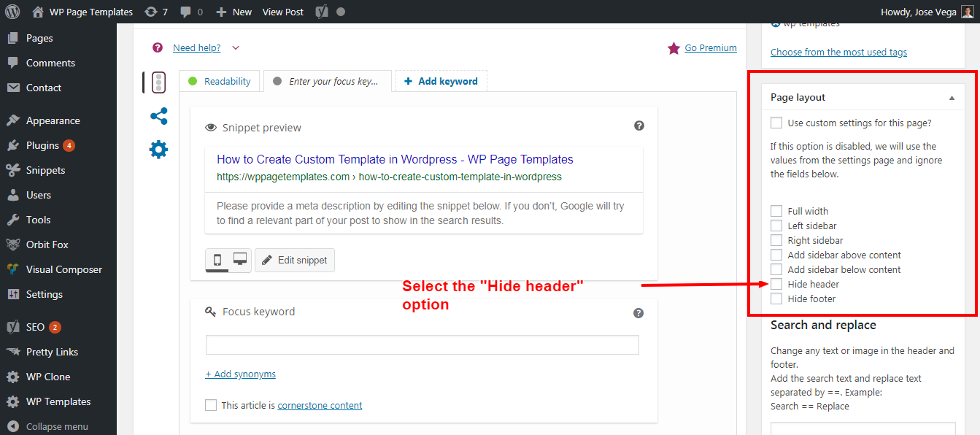Enable Use custom settings for this page
Screen dimensions: 980x435
click(776, 123)
